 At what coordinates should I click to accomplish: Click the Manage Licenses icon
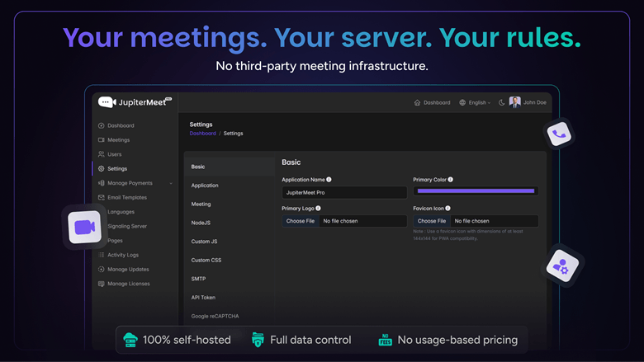coord(101,284)
